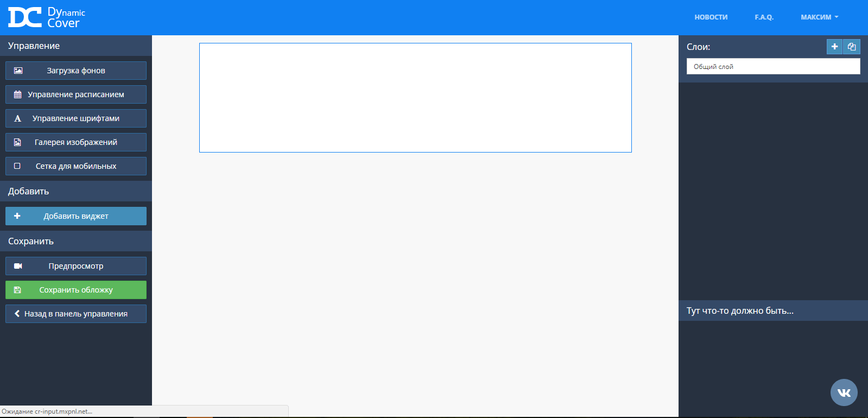868x418 pixels.
Task: Open the НОВОСТИ menu item
Action: (711, 17)
